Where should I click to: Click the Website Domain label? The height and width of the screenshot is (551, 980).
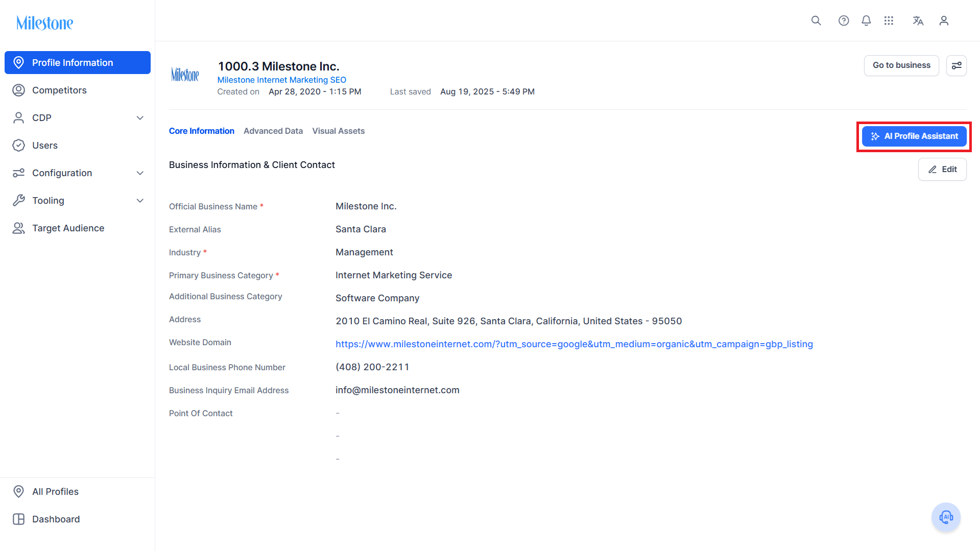tap(200, 343)
